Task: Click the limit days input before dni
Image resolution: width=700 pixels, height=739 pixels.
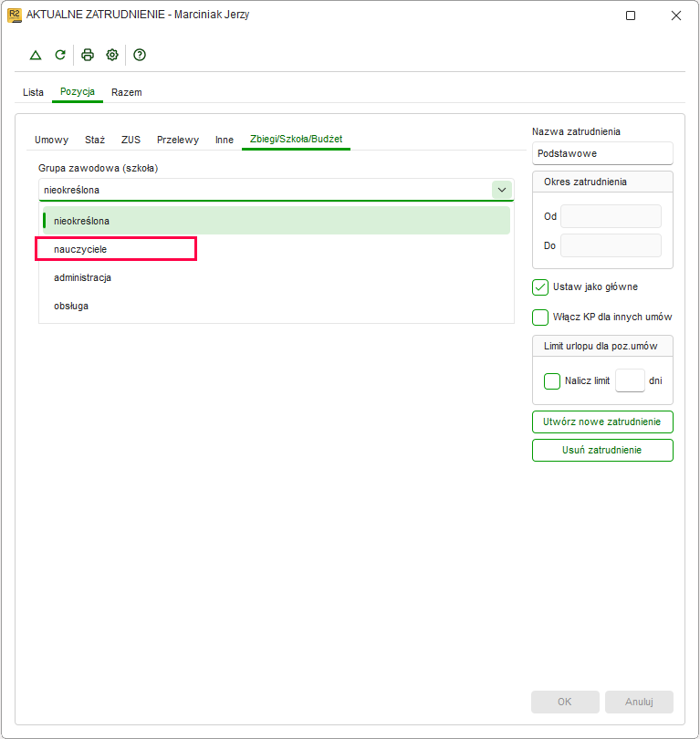Action: [x=630, y=380]
